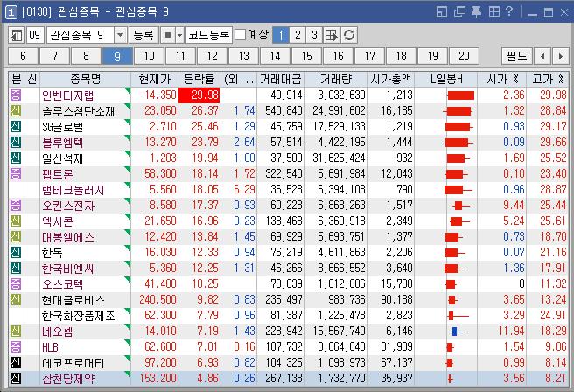Open the dropdown arrow next to square button
574x392 pixels.
[179, 36]
